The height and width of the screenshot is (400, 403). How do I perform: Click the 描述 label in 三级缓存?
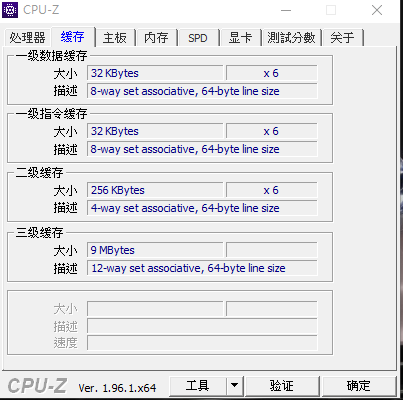tap(65, 268)
